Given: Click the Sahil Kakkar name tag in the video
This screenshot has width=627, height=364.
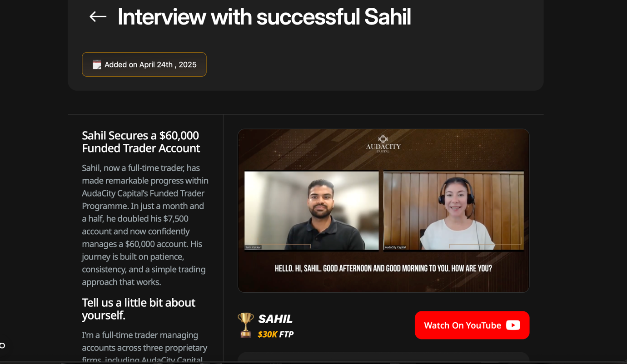Looking at the screenshot, I should [x=253, y=247].
